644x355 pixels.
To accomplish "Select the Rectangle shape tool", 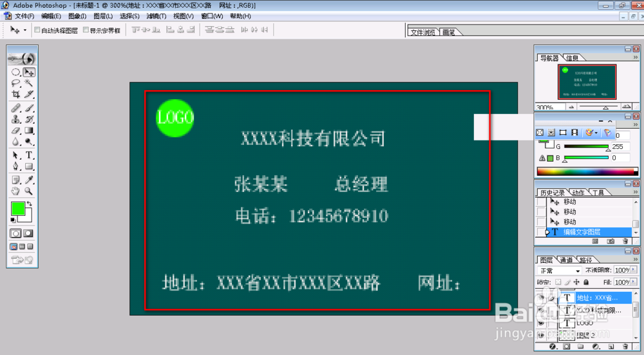I will [x=29, y=166].
